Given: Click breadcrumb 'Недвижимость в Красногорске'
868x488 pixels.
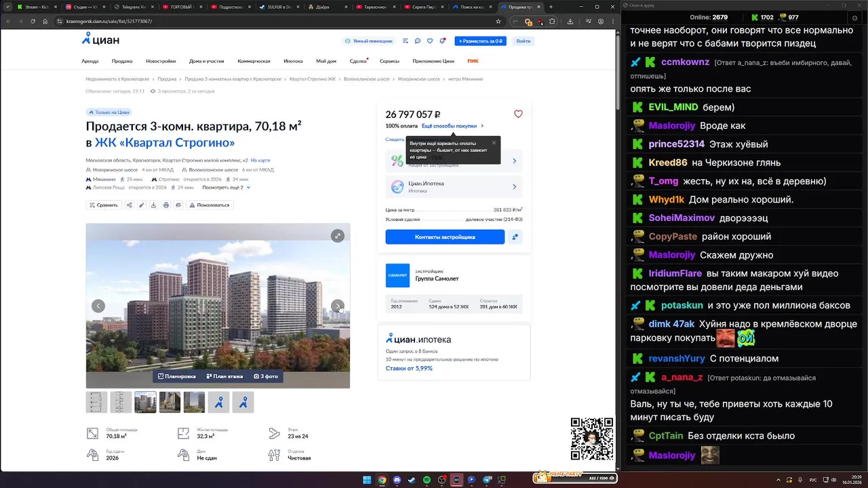Looking at the screenshot, I should pos(117,79).
